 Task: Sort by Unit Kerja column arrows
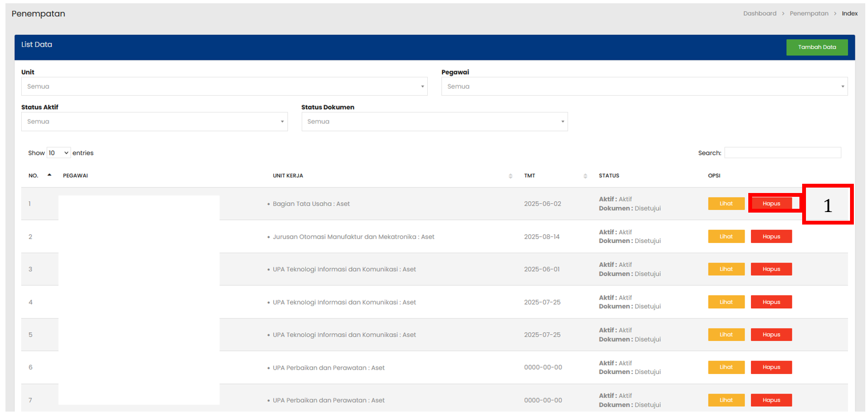click(510, 176)
